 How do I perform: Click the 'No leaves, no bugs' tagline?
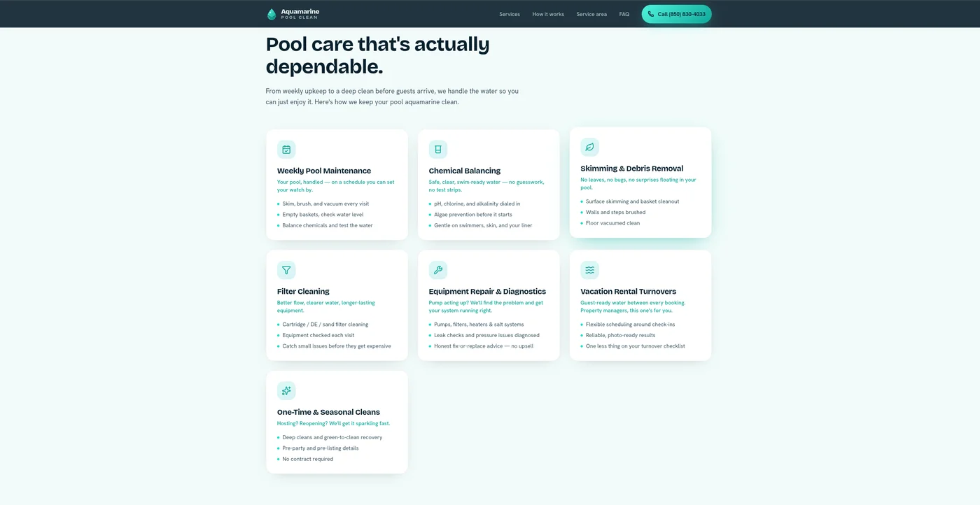coord(638,183)
